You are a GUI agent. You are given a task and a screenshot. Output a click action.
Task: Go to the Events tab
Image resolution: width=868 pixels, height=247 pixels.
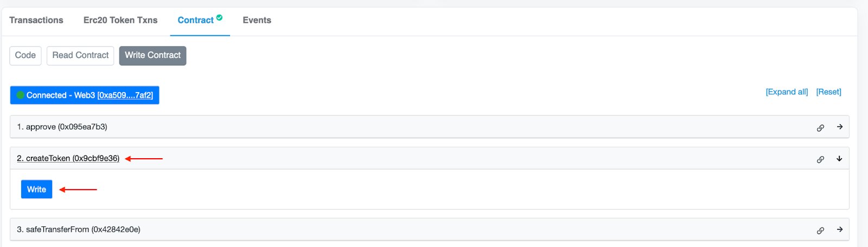[257, 20]
